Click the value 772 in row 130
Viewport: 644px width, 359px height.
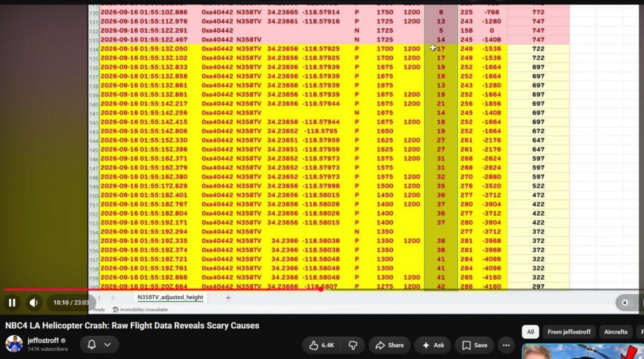(538, 13)
